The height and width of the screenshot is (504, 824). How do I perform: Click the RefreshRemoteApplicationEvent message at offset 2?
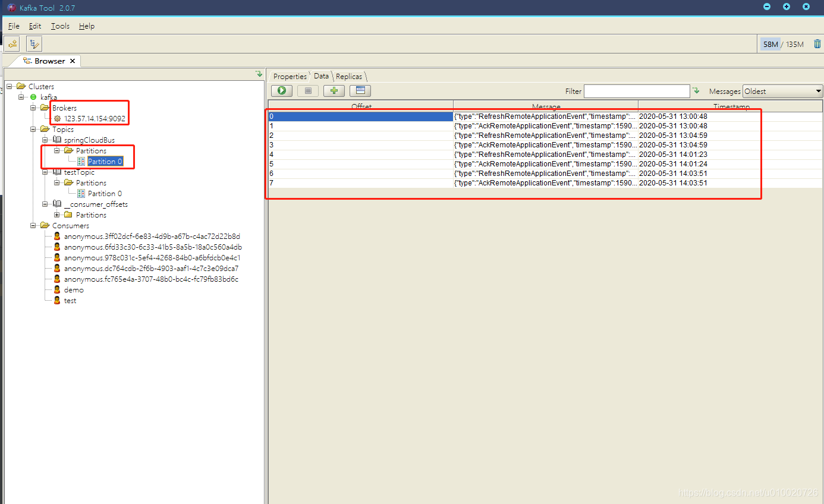tap(545, 136)
